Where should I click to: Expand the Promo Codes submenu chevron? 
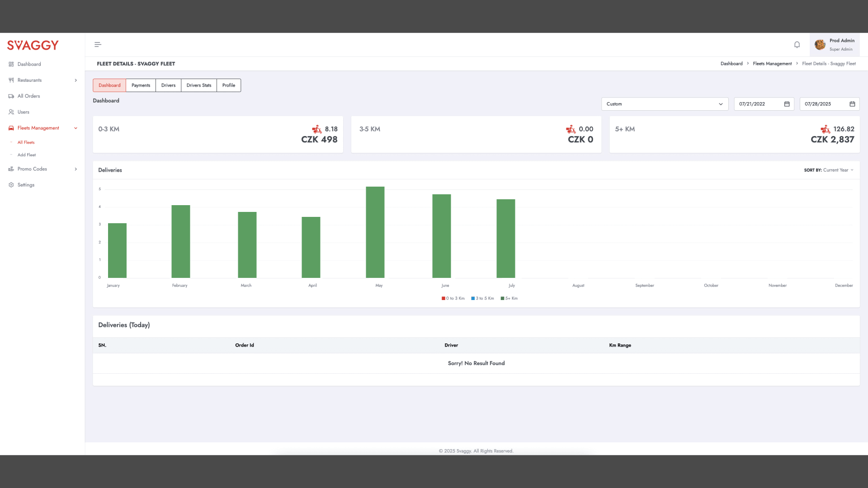point(75,169)
